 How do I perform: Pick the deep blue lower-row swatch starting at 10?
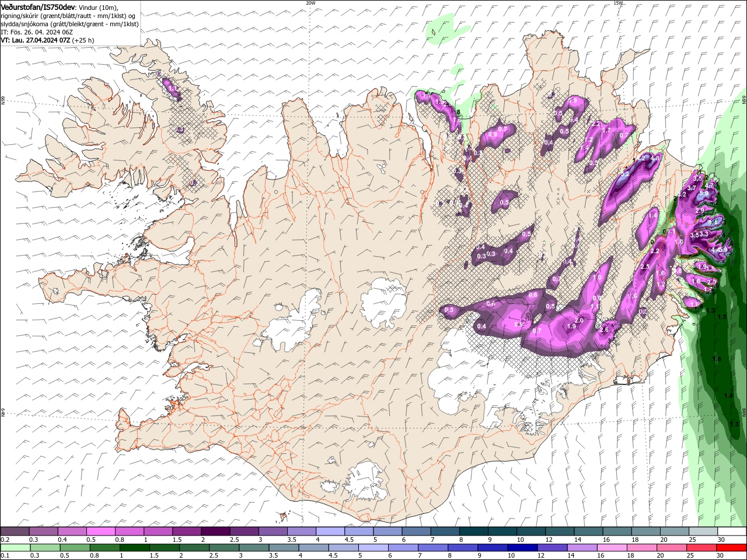[522, 548]
